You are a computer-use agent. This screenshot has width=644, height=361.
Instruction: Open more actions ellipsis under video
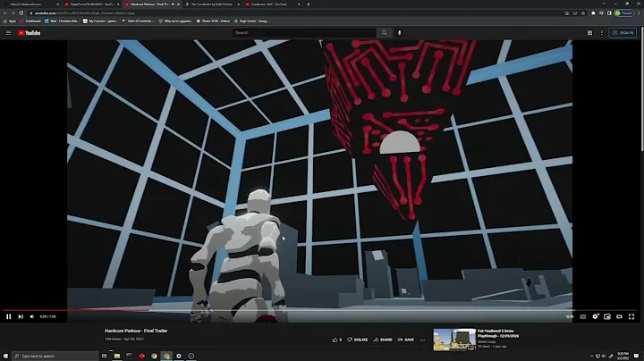tap(422, 340)
